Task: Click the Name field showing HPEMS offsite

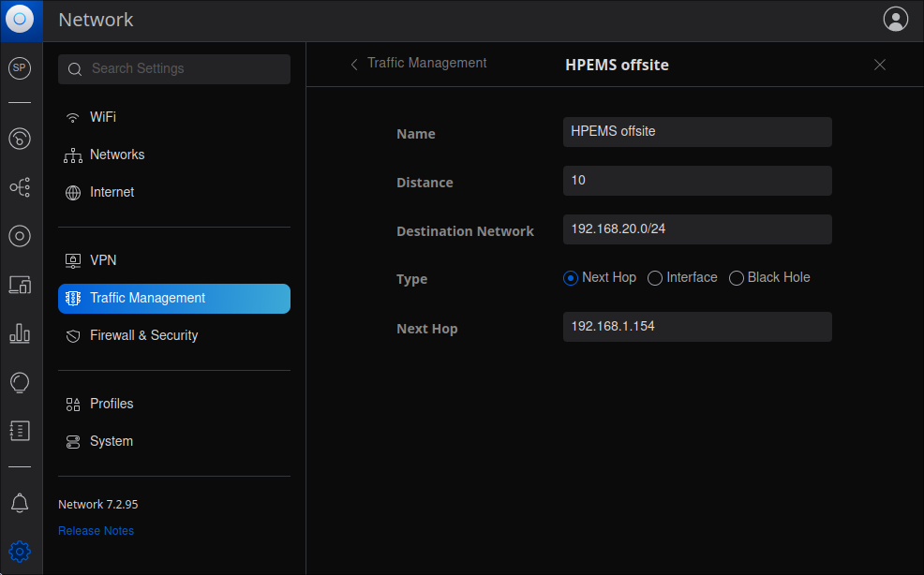Action: (x=697, y=132)
